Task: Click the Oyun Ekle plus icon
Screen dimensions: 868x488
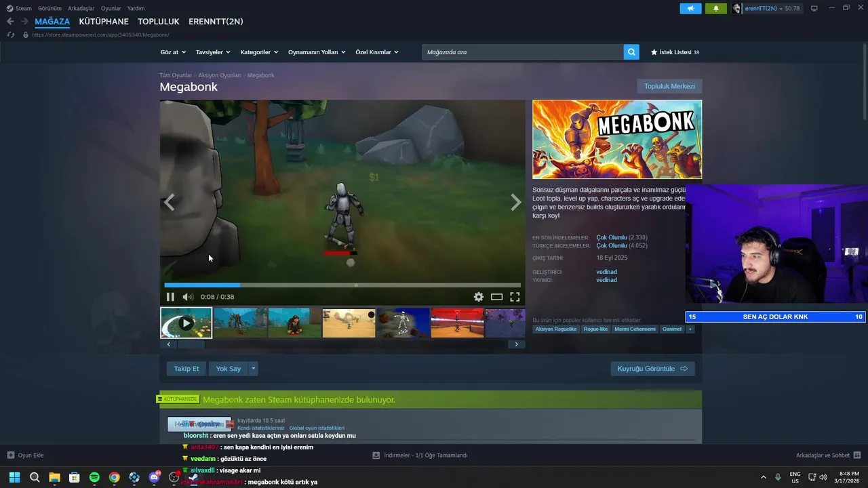Action: click(10, 455)
